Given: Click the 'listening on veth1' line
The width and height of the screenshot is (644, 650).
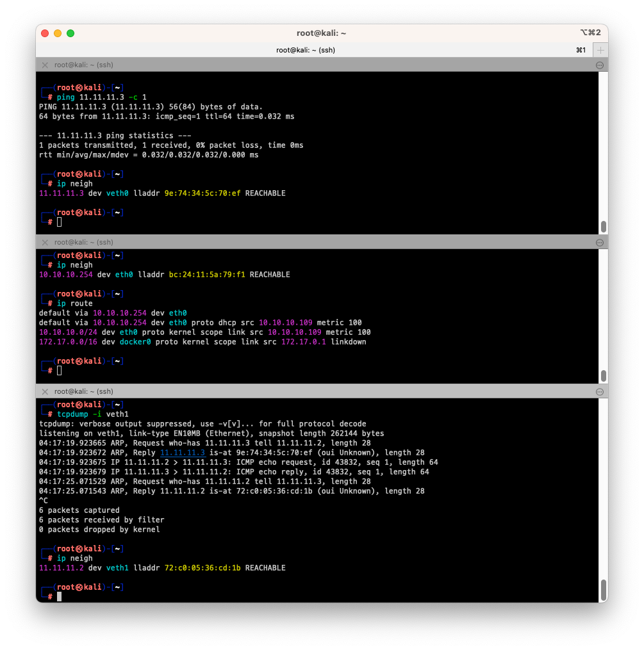Looking at the screenshot, I should [211, 434].
